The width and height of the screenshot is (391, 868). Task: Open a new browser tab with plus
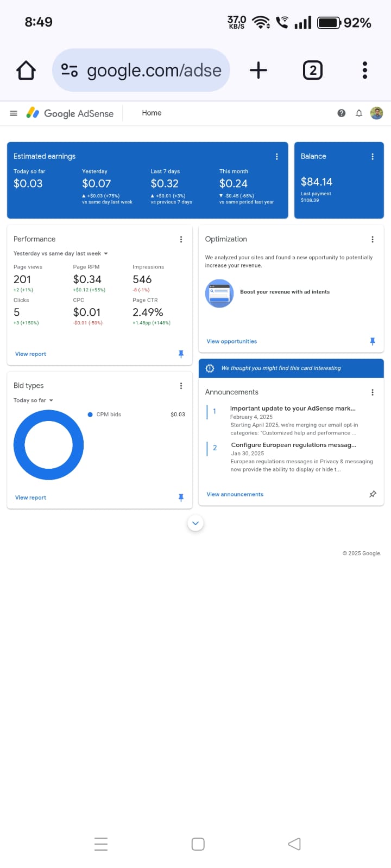pyautogui.click(x=258, y=70)
